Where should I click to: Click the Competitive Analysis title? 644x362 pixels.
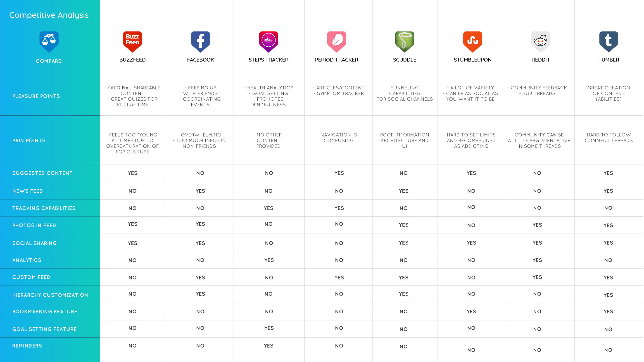pyautogui.click(x=49, y=15)
